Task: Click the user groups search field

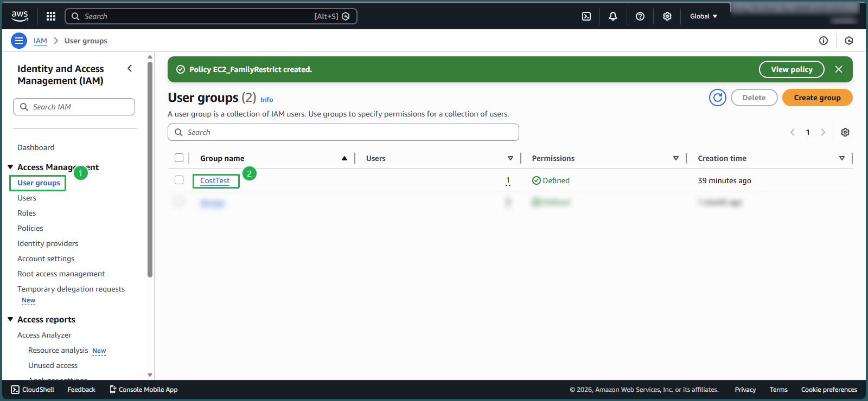Action: coord(343,132)
